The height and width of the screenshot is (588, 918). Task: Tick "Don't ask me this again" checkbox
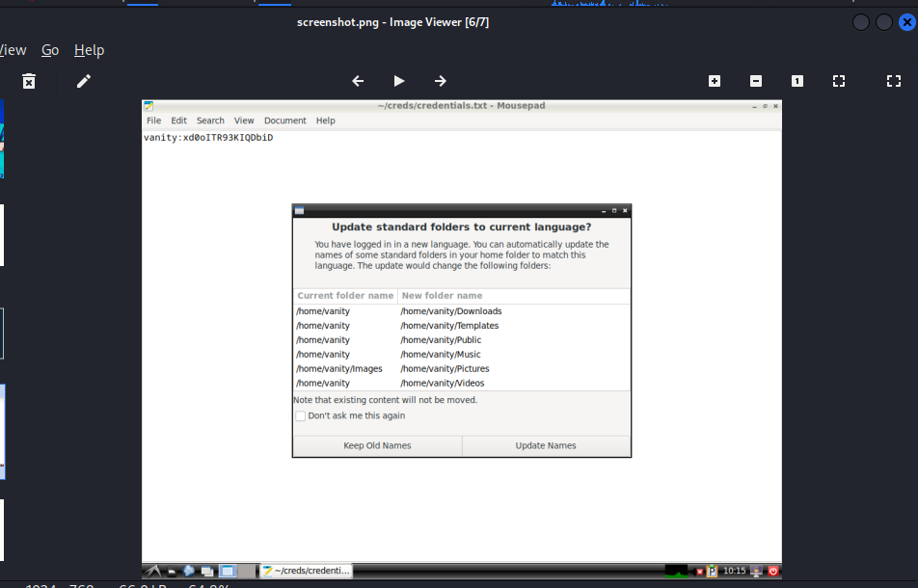[301, 416]
